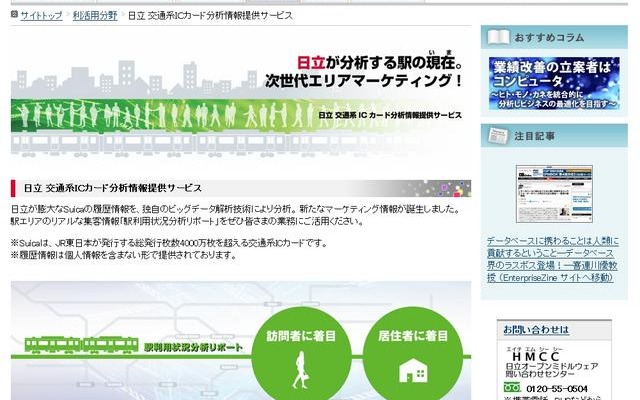Open the 利活用分野 breadcrumb link
640x400 pixels.
click(x=95, y=16)
